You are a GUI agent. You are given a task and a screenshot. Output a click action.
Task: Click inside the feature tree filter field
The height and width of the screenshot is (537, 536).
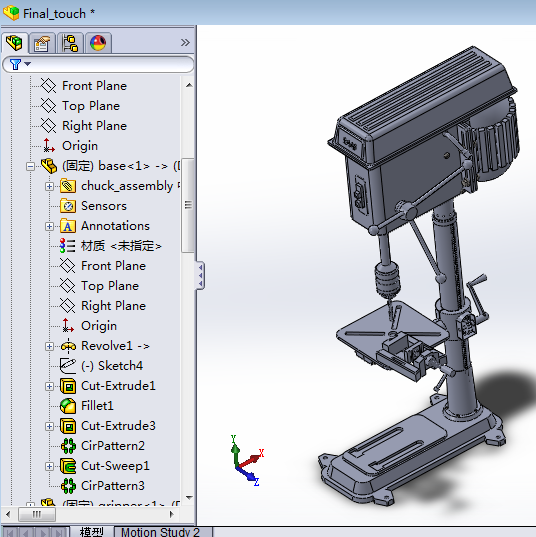tap(98, 64)
